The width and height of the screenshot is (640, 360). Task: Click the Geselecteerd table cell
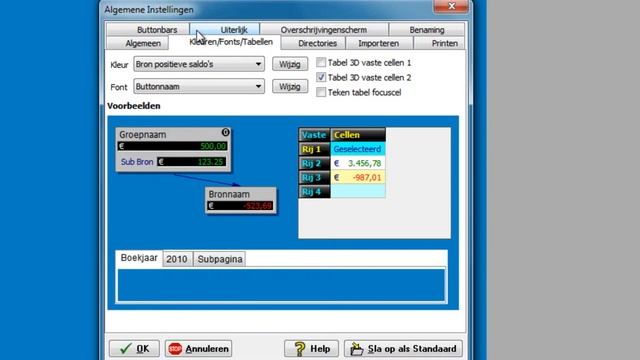(x=358, y=149)
